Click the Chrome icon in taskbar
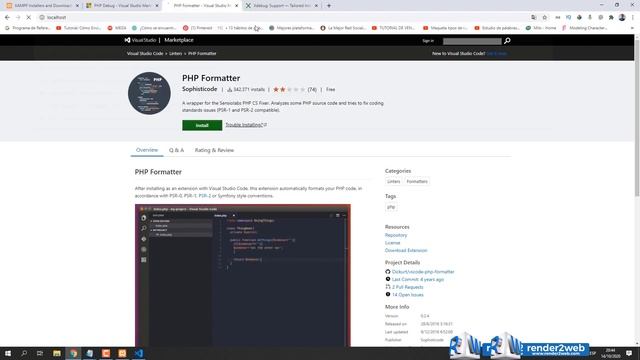Image resolution: width=640 pixels, height=360 pixels. tap(73, 353)
